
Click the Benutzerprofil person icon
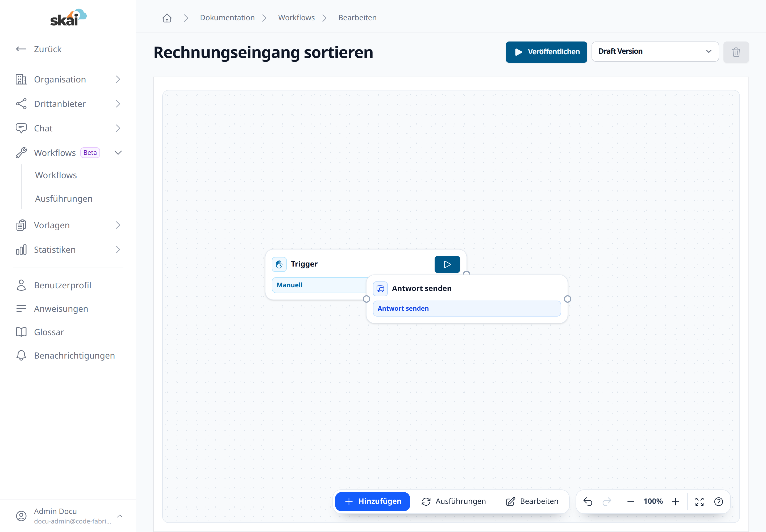coord(21,285)
